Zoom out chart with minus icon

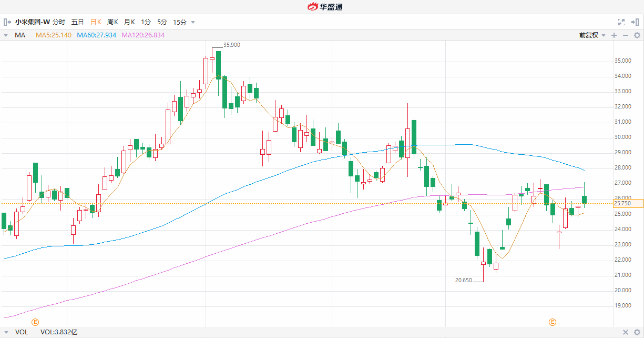pos(625,35)
